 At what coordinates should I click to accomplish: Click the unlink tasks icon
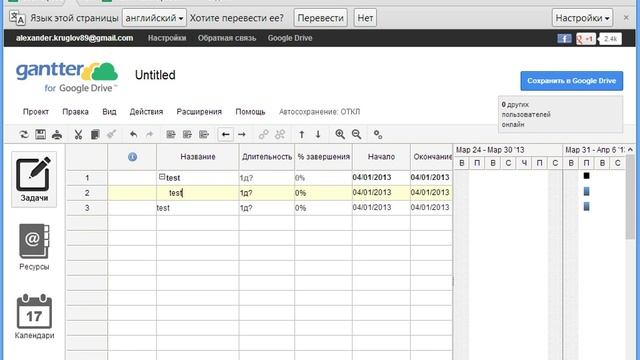pos(280,134)
